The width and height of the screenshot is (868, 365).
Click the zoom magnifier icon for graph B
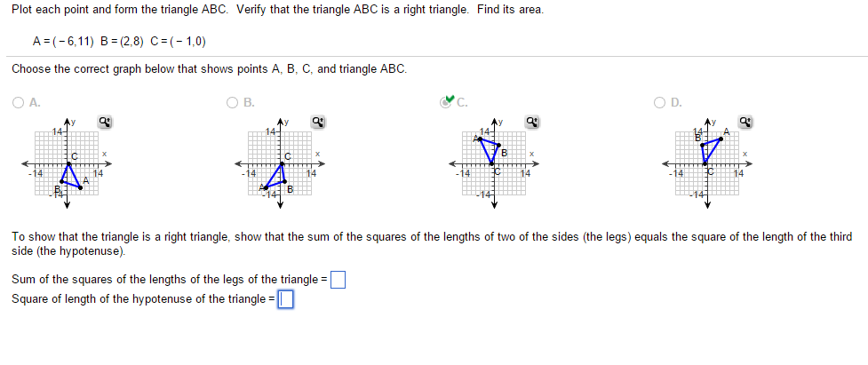[317, 123]
